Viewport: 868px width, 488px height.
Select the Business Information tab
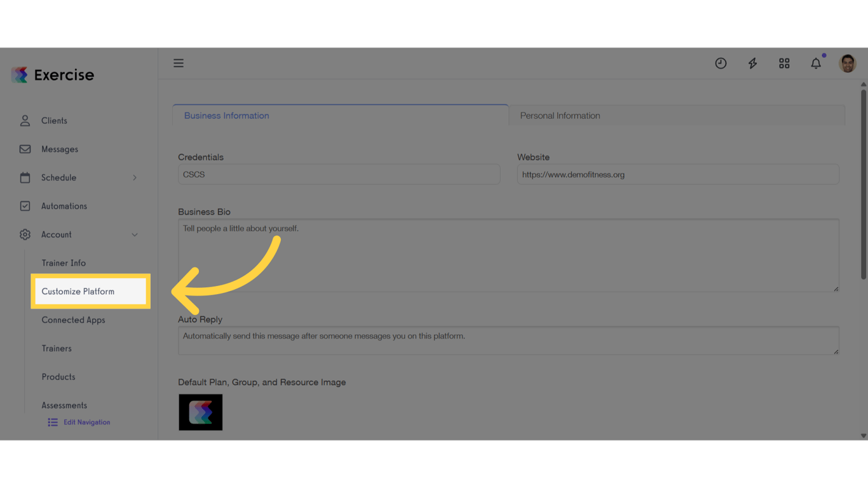(x=226, y=115)
